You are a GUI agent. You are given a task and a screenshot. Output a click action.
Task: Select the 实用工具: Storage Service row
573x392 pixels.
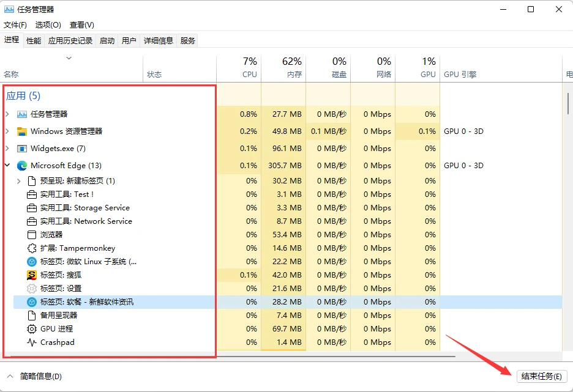(288, 208)
